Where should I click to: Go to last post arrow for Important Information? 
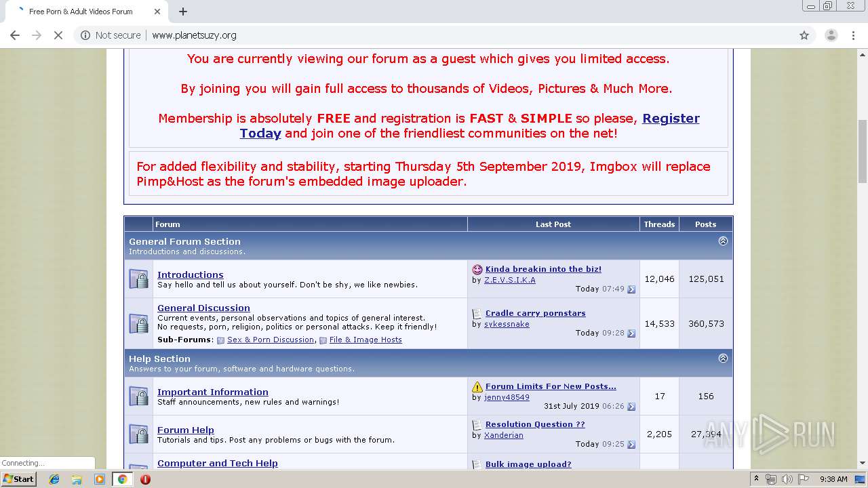pos(631,407)
